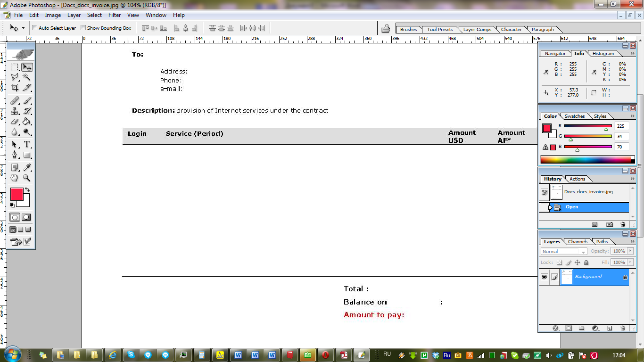Open the layer Fill slider arrow
644x362 pixels.
(630, 262)
